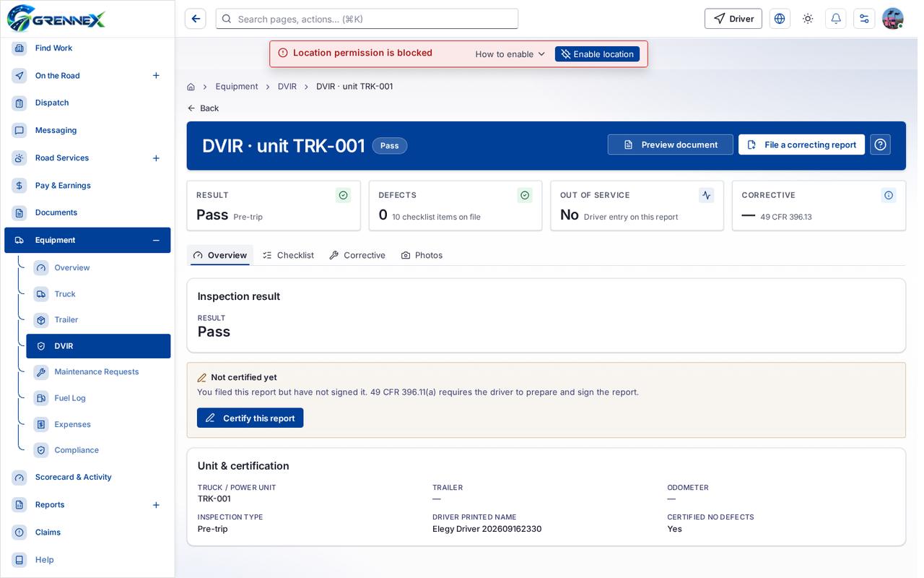Switch to the Photos tab
The width and height of the screenshot is (924, 578).
(x=422, y=255)
